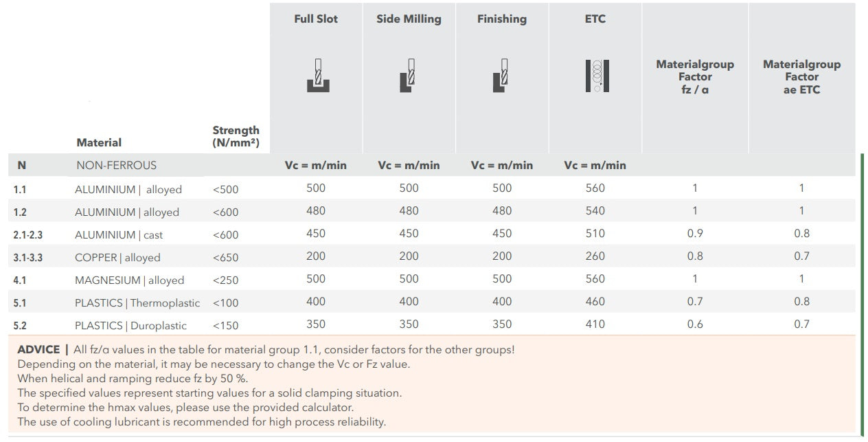The image size is (868, 442).
Task: Click the NON-FERROUS group row label
Action: 116,165
